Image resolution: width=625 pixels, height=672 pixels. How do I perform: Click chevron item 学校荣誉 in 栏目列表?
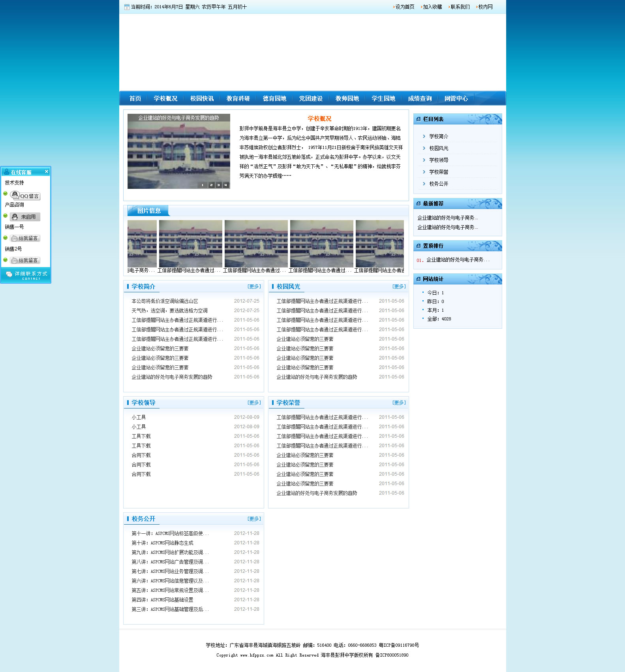tap(439, 172)
